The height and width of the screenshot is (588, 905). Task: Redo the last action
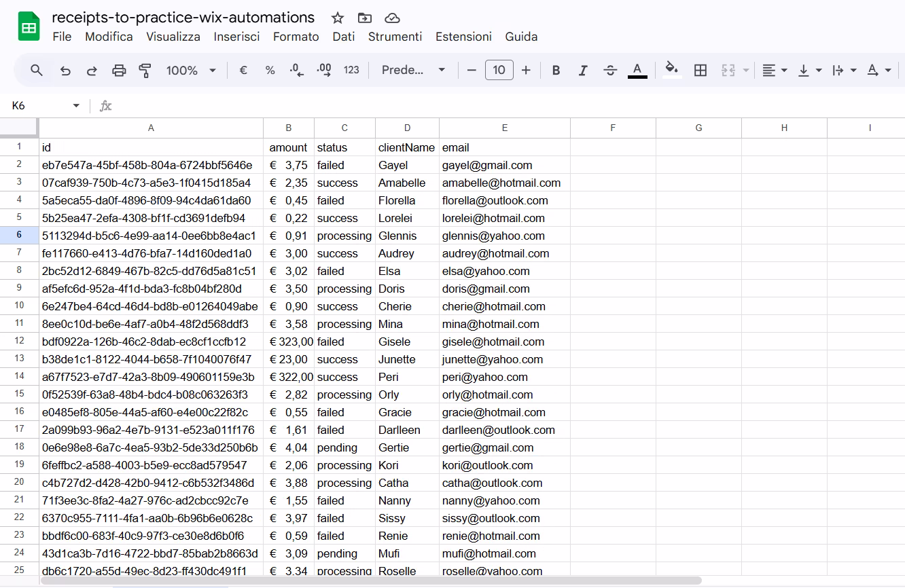click(x=92, y=70)
